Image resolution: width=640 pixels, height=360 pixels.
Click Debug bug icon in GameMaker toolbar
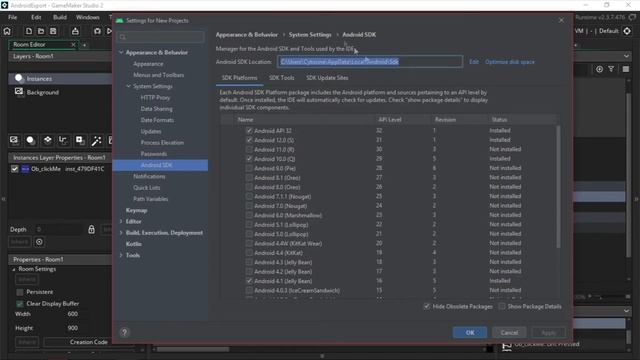click(x=97, y=31)
